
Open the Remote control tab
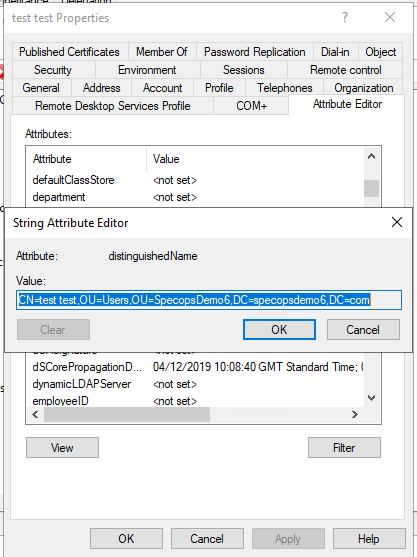(x=346, y=70)
